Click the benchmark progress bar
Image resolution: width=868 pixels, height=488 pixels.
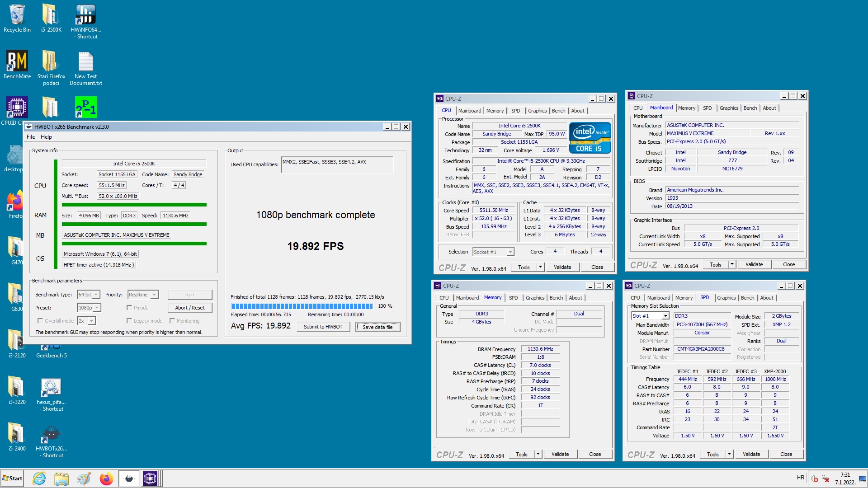(x=302, y=306)
